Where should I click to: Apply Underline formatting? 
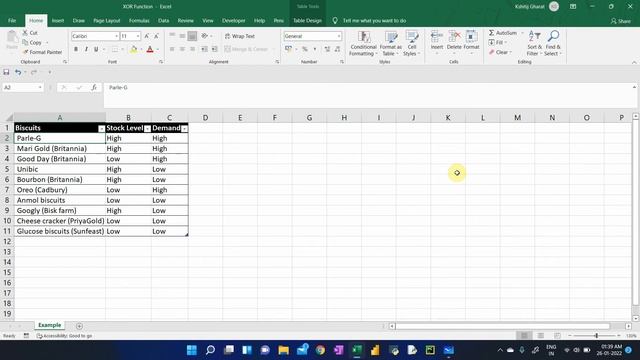click(x=96, y=49)
